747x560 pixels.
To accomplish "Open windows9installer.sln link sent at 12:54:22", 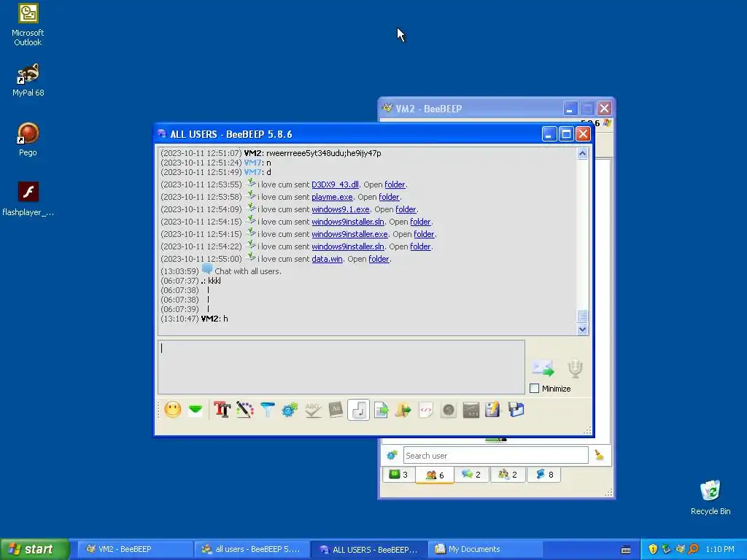I will tap(348, 246).
